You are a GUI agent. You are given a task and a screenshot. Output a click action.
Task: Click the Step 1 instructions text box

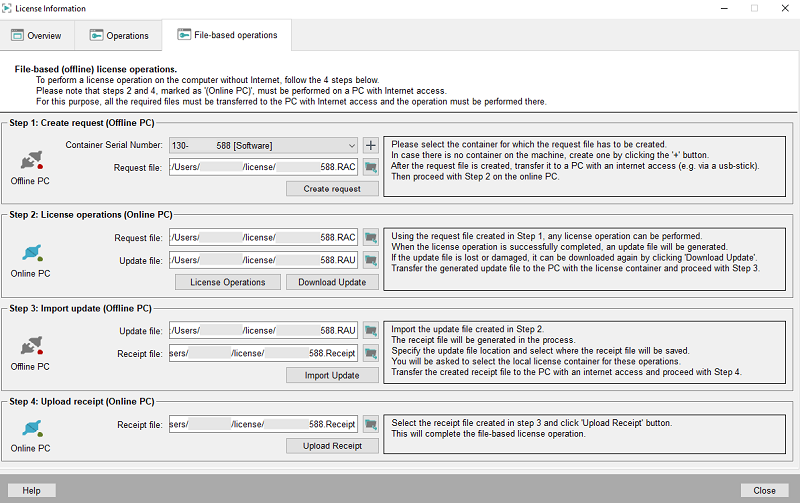click(584, 166)
